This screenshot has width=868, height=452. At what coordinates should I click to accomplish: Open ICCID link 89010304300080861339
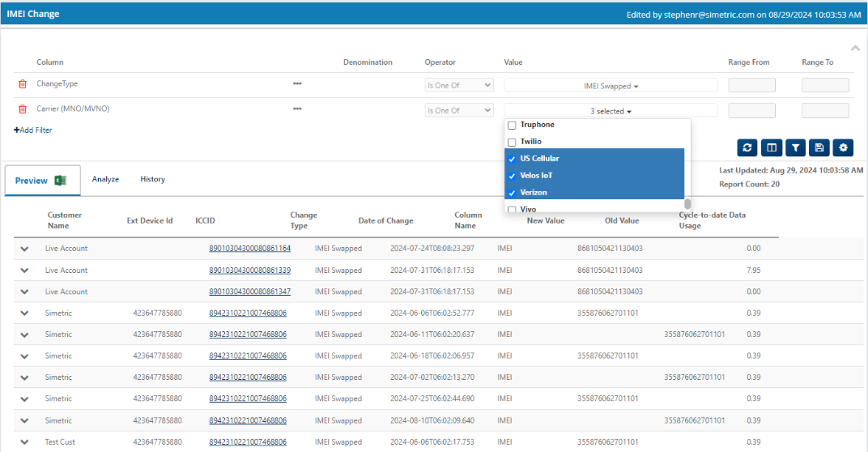249,271
